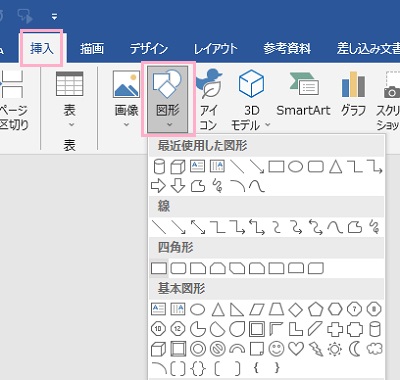The image size is (400, 380).
Task: Choose right block arrow in recent shapes
Action: coord(158,186)
